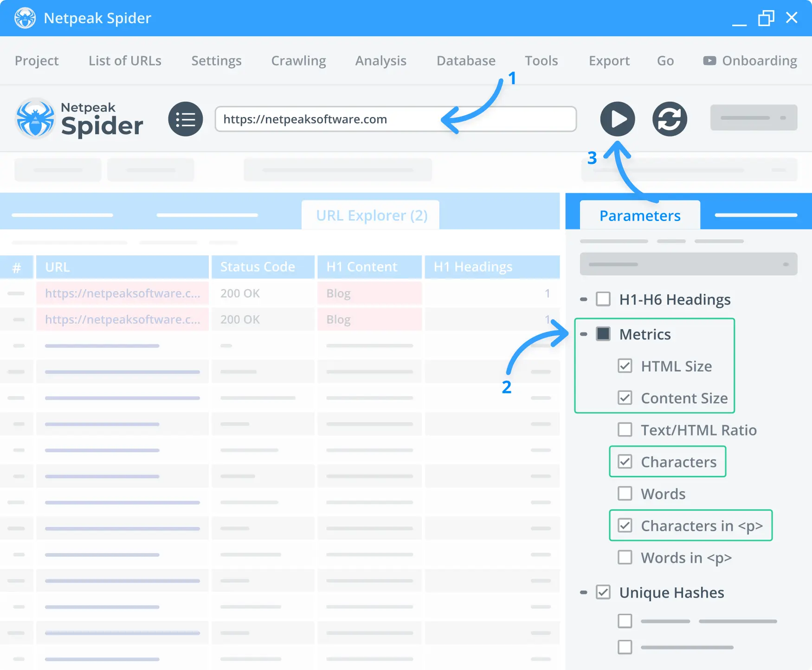Open the Onboarding menu item

tap(750, 61)
